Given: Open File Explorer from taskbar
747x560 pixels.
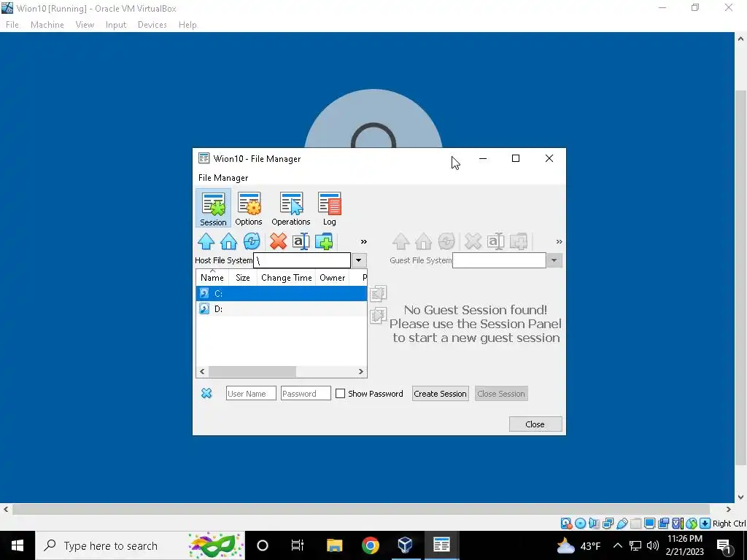Looking at the screenshot, I should click(334, 545).
